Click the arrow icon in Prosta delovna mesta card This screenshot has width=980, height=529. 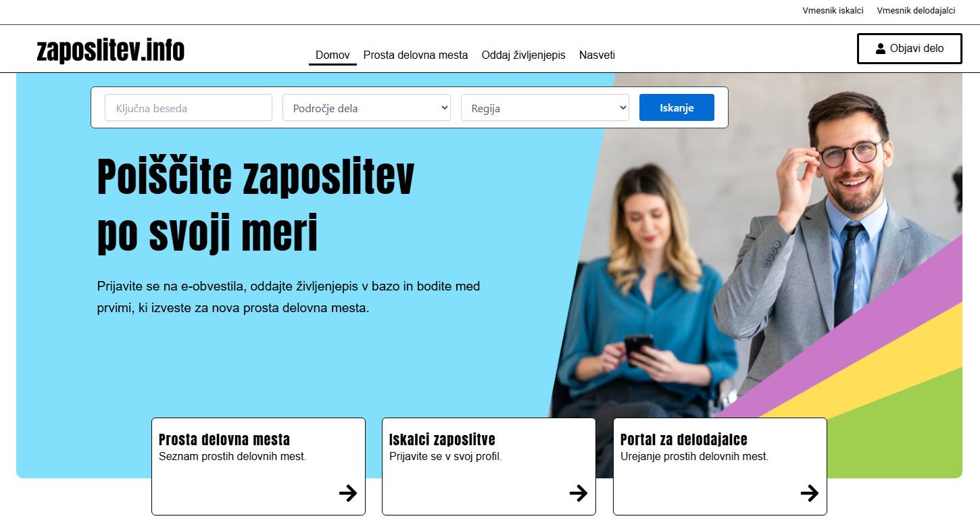[348, 493]
